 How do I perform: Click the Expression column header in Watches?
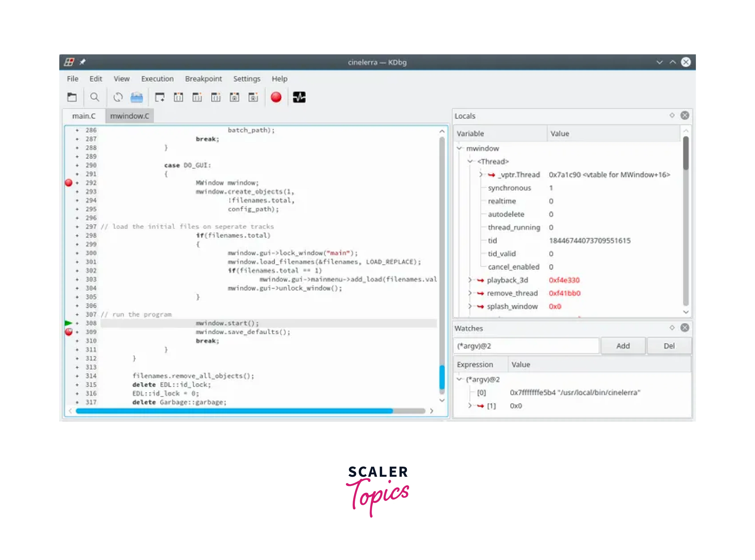pos(481,364)
